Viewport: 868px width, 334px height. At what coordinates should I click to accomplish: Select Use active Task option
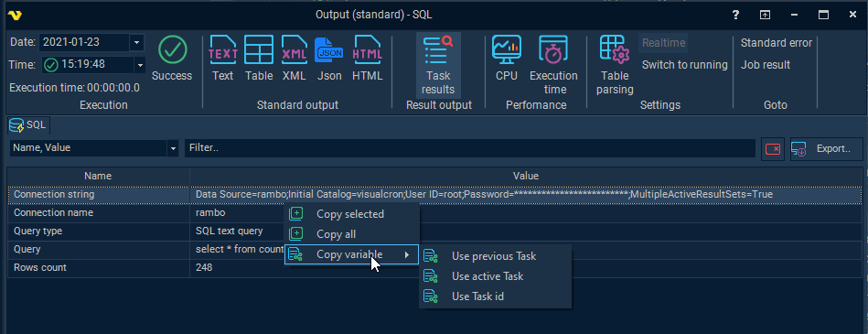pos(494,275)
